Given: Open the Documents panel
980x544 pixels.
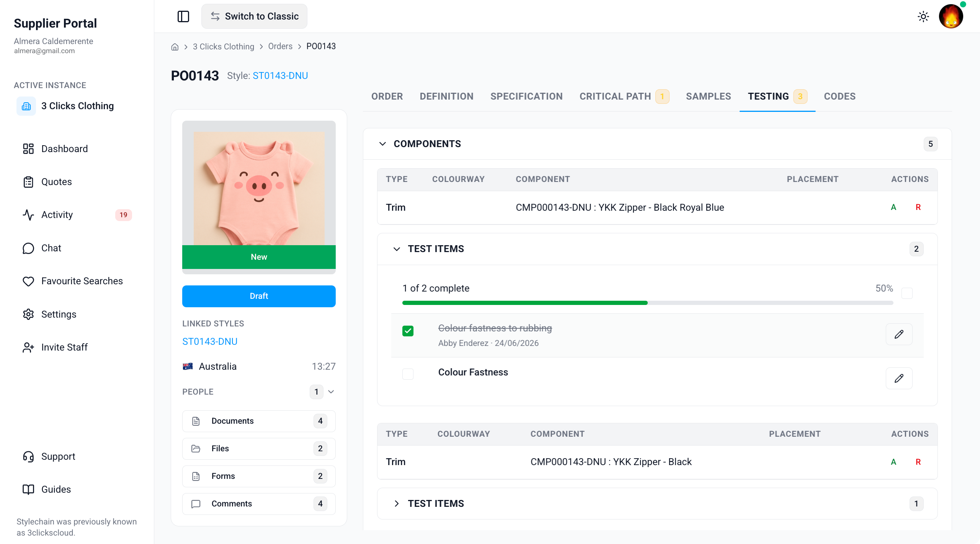Looking at the screenshot, I should (259, 421).
